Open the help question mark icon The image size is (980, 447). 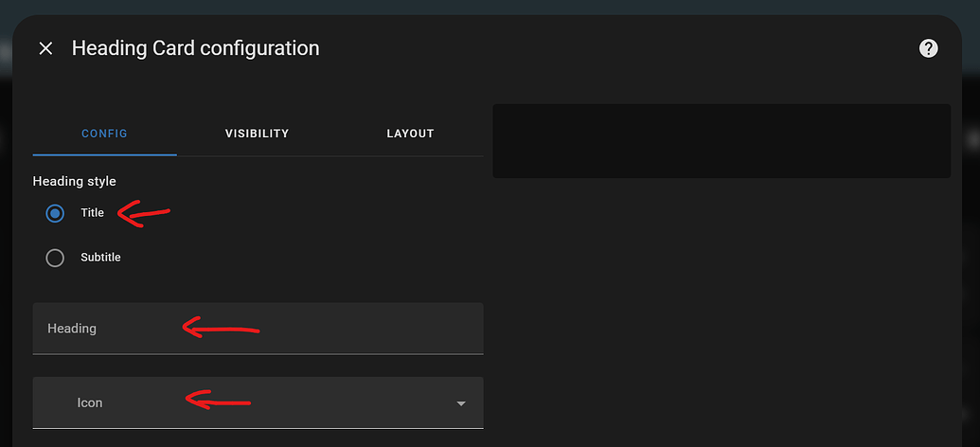point(928,48)
